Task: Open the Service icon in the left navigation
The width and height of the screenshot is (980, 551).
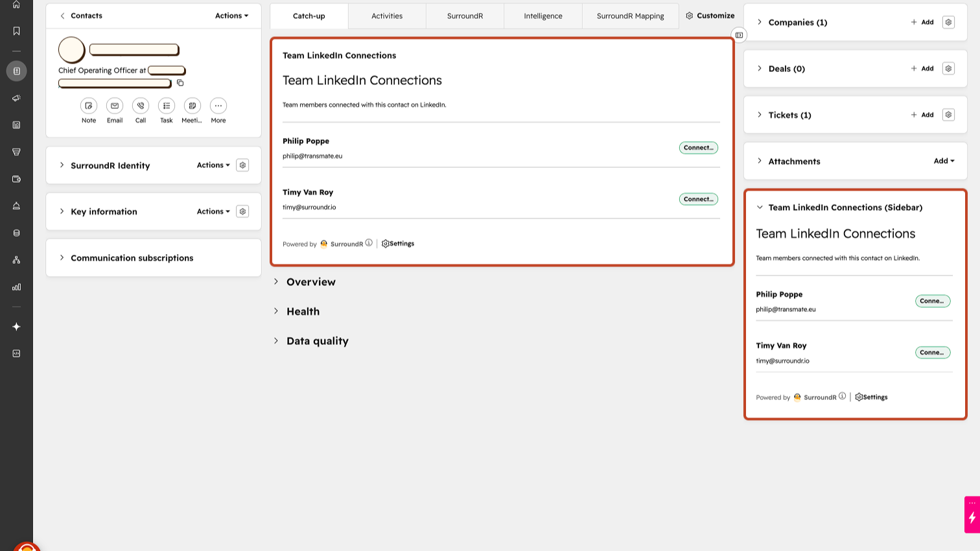Action: click(x=16, y=205)
